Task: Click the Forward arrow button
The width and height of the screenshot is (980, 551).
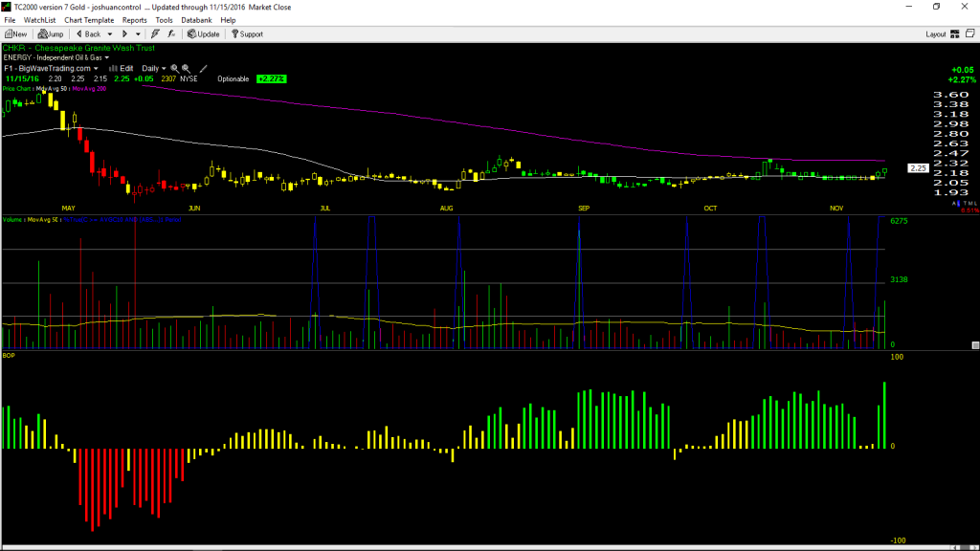Action: (x=125, y=34)
